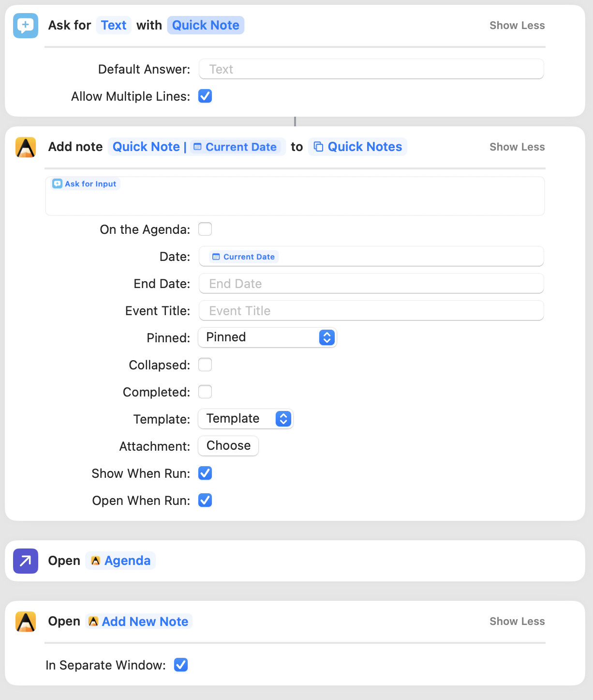Check the Collapsed checkbox
Image resolution: width=593 pixels, height=700 pixels.
point(205,365)
